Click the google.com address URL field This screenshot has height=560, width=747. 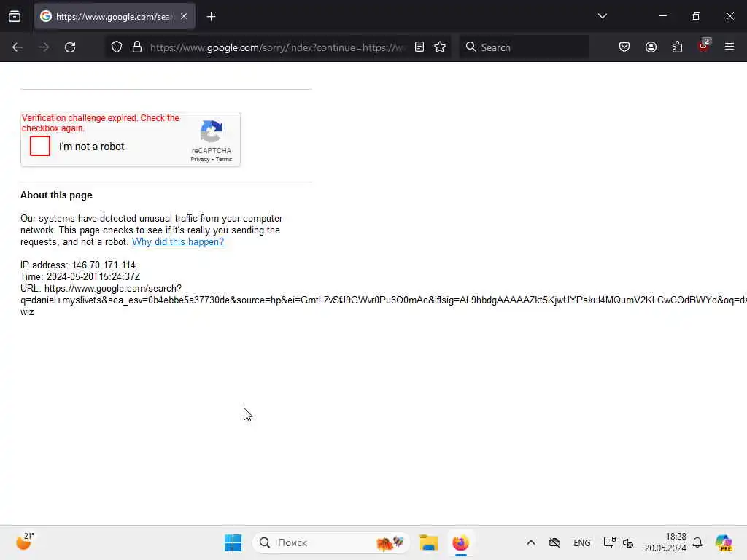277,47
